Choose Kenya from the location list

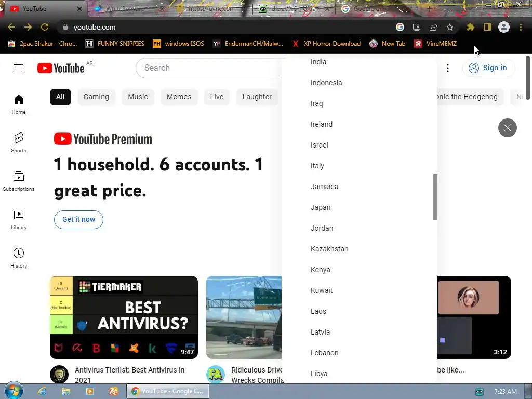click(x=360, y=270)
